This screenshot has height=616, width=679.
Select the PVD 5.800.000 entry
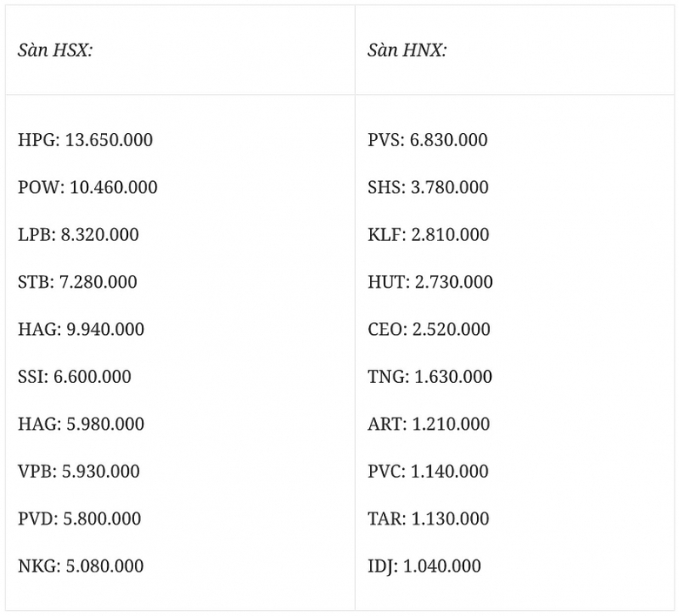point(79,519)
